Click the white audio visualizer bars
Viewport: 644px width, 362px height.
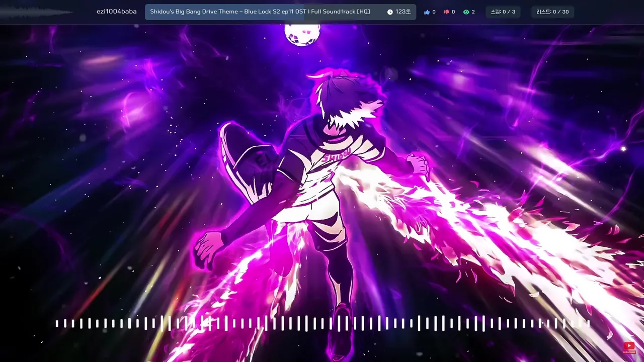click(322, 323)
